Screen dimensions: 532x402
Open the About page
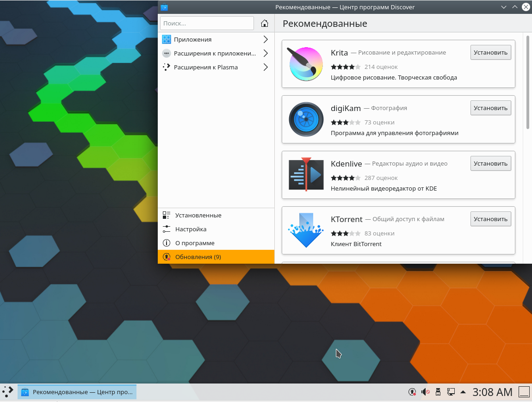tap(216, 243)
